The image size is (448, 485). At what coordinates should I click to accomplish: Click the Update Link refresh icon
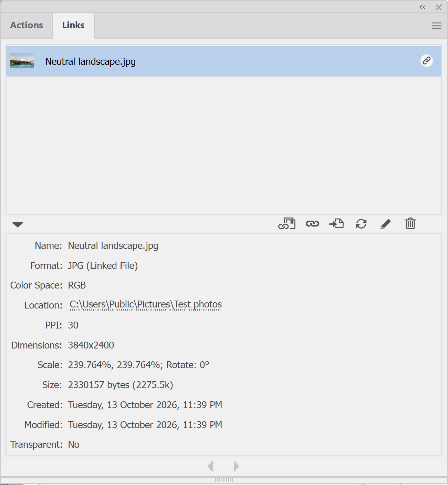[361, 224]
